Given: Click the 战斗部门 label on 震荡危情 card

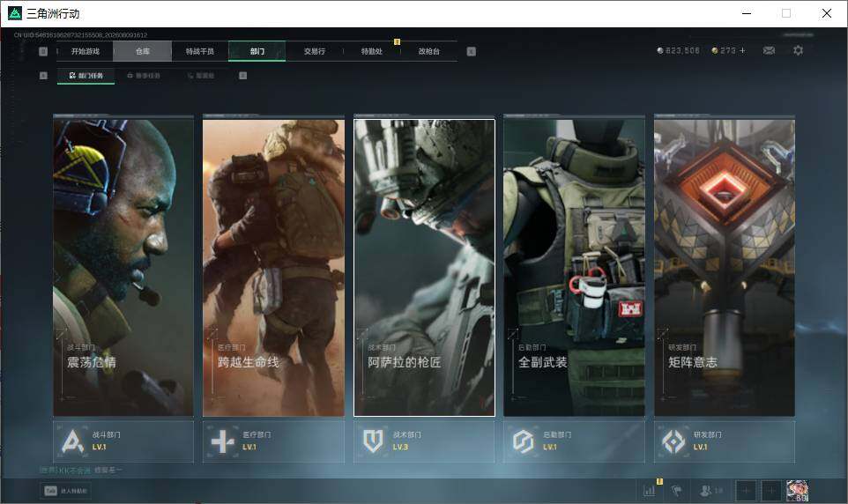Looking at the screenshot, I should tap(80, 347).
